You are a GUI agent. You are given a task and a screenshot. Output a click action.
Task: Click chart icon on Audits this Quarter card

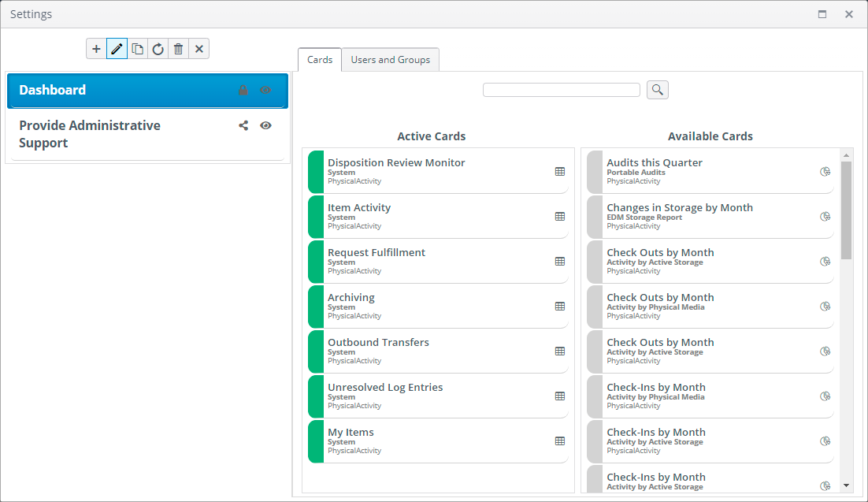point(825,172)
